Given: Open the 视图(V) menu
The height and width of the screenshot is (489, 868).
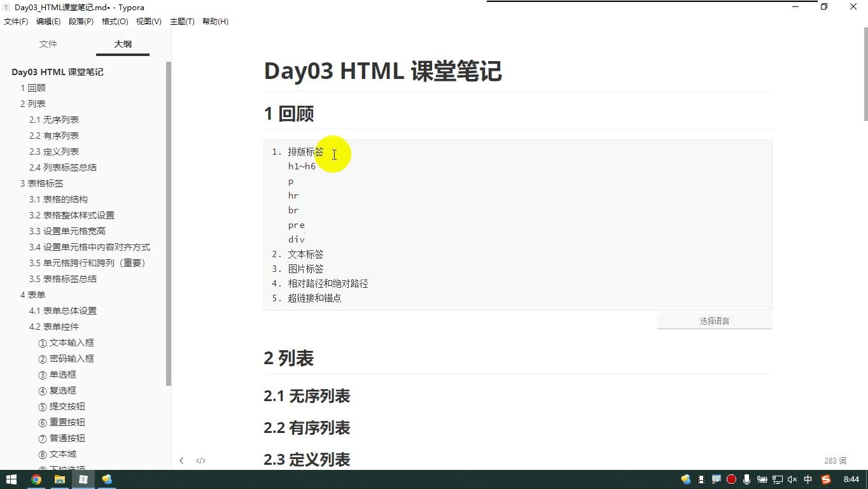Looking at the screenshot, I should point(149,22).
